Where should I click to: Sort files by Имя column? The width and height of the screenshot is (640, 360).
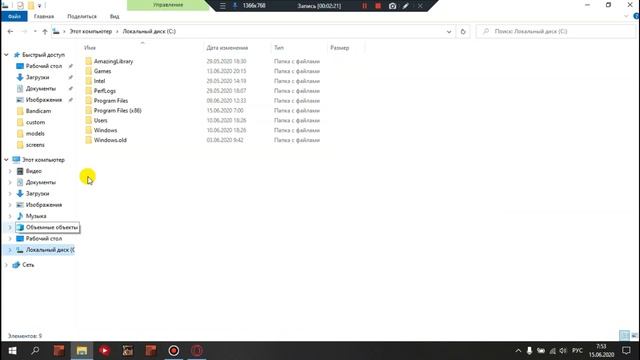click(x=90, y=48)
